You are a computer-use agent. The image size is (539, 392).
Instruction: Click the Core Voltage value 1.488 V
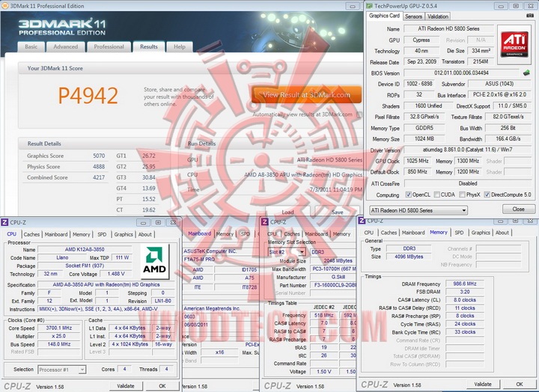click(116, 274)
